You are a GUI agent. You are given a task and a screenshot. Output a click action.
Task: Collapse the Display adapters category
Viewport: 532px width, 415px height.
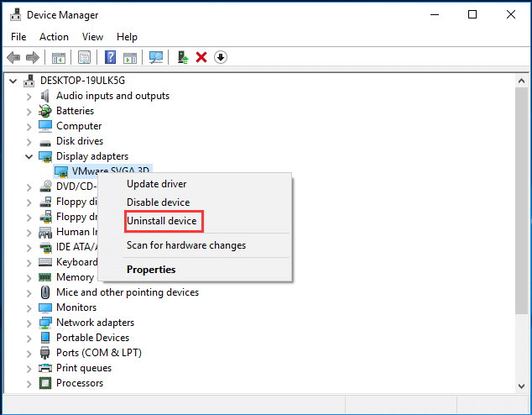pos(29,156)
